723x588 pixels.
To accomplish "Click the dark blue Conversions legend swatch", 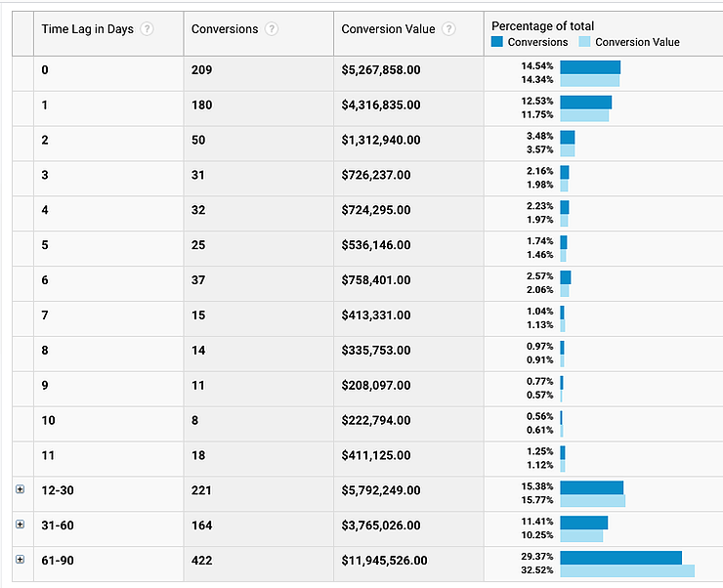I will coord(497,42).
